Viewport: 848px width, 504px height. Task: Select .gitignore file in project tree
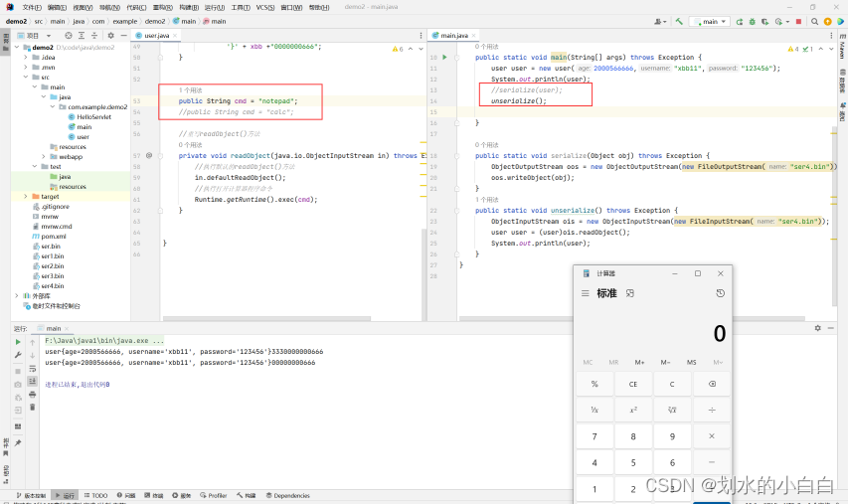pos(55,207)
